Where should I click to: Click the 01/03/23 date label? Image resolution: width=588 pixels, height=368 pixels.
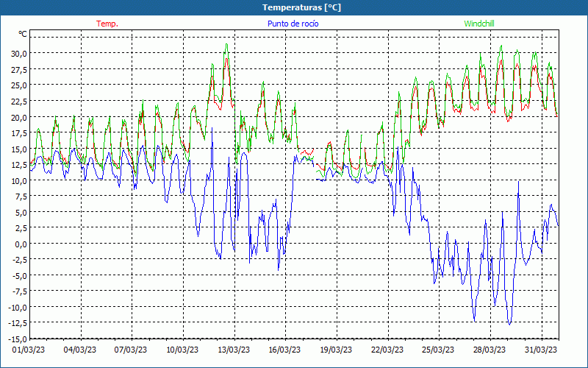tap(29, 350)
